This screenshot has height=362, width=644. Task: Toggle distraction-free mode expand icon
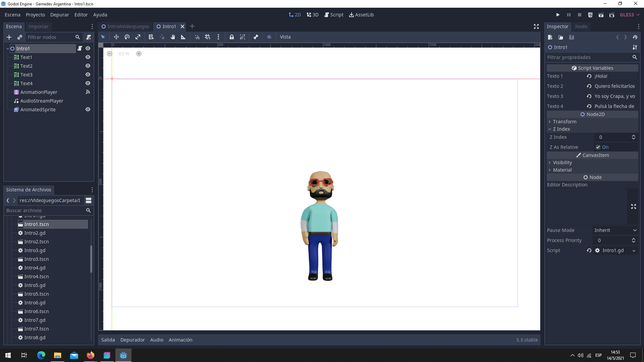point(536,26)
